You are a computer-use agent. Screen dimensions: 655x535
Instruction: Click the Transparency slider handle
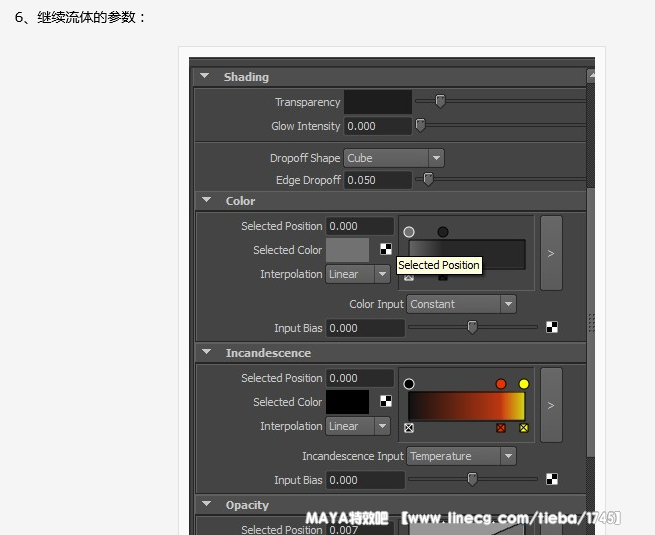click(x=440, y=101)
